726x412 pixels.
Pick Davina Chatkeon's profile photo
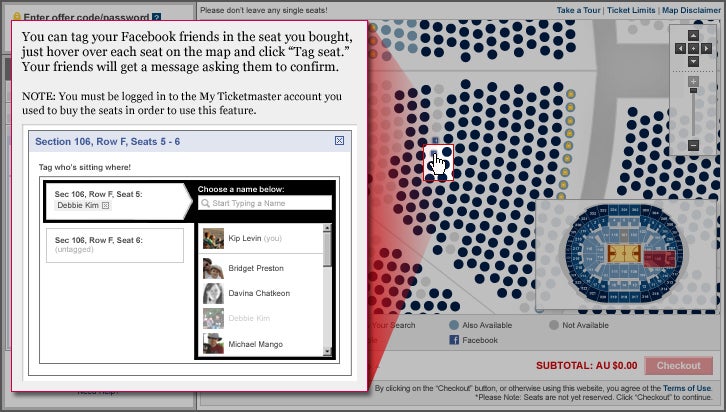point(213,293)
